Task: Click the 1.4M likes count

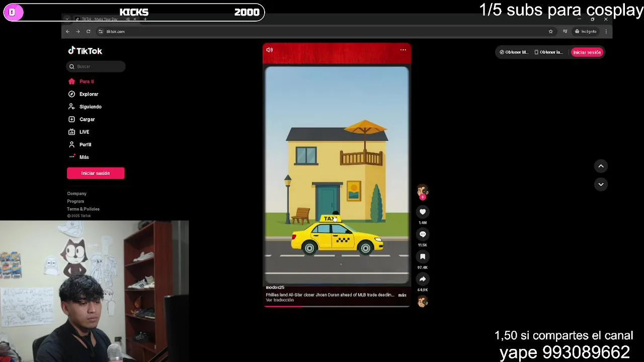Action: pyautogui.click(x=423, y=223)
